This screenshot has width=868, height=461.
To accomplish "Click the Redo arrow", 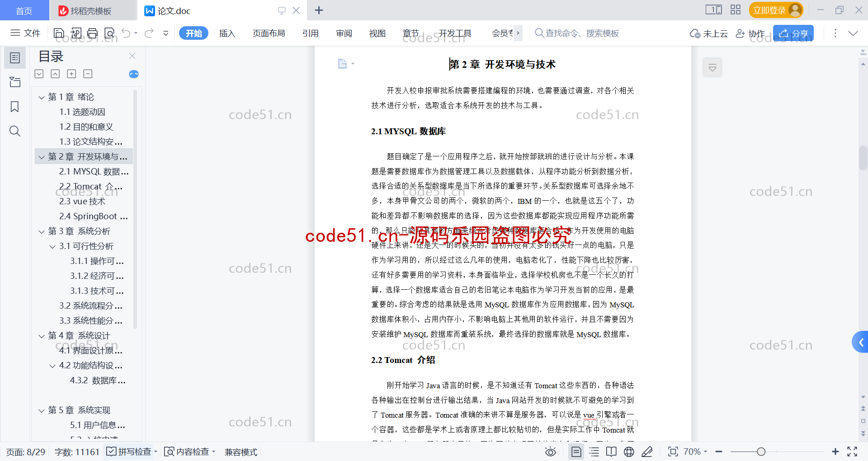I will (149, 33).
